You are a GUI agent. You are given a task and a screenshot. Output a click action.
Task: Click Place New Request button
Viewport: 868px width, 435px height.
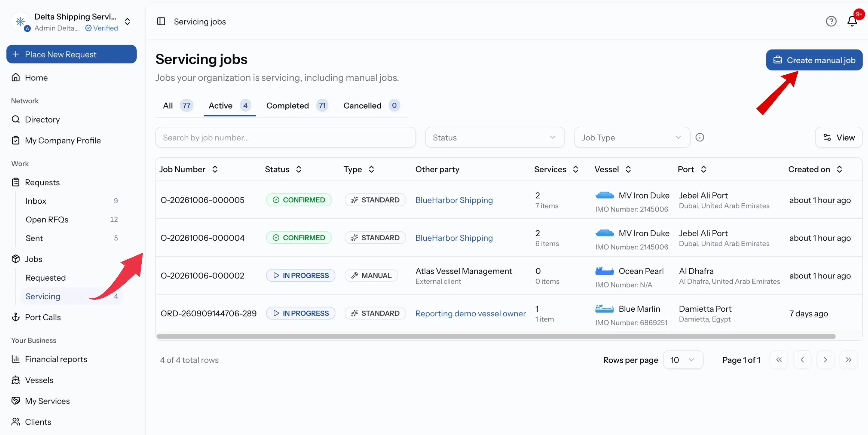(x=72, y=54)
